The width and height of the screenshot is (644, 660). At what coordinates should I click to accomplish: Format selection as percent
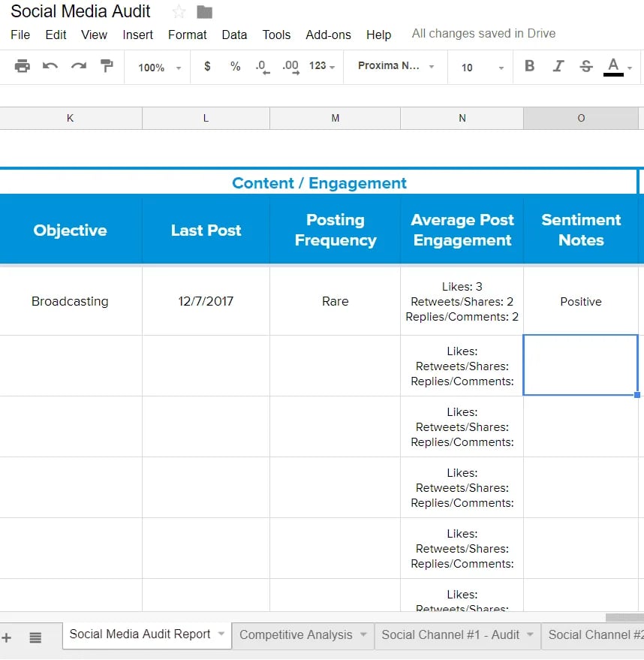(x=235, y=66)
